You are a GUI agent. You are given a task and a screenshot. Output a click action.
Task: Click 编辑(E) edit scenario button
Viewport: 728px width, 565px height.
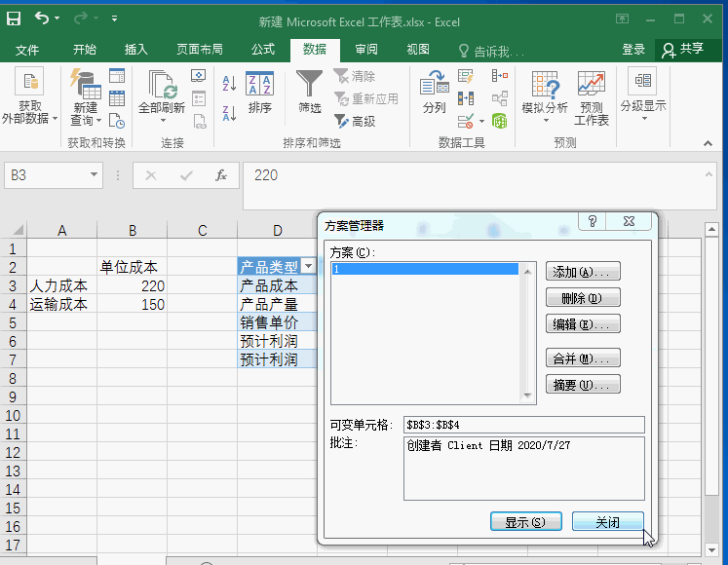coord(583,323)
